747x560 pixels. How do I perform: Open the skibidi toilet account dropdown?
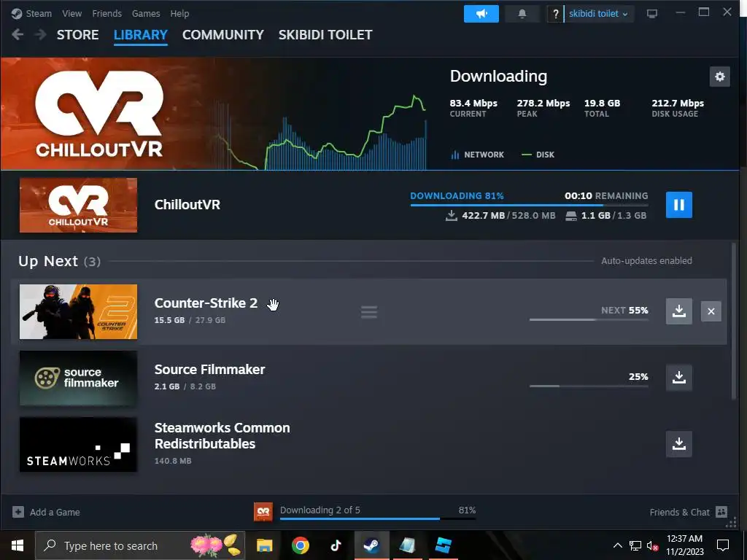[598, 14]
